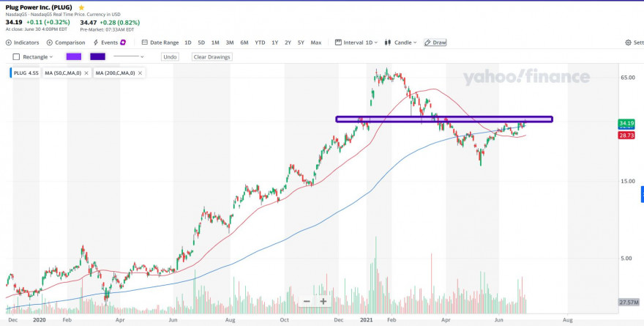
Task: Click the Undo button
Action: click(x=170, y=57)
